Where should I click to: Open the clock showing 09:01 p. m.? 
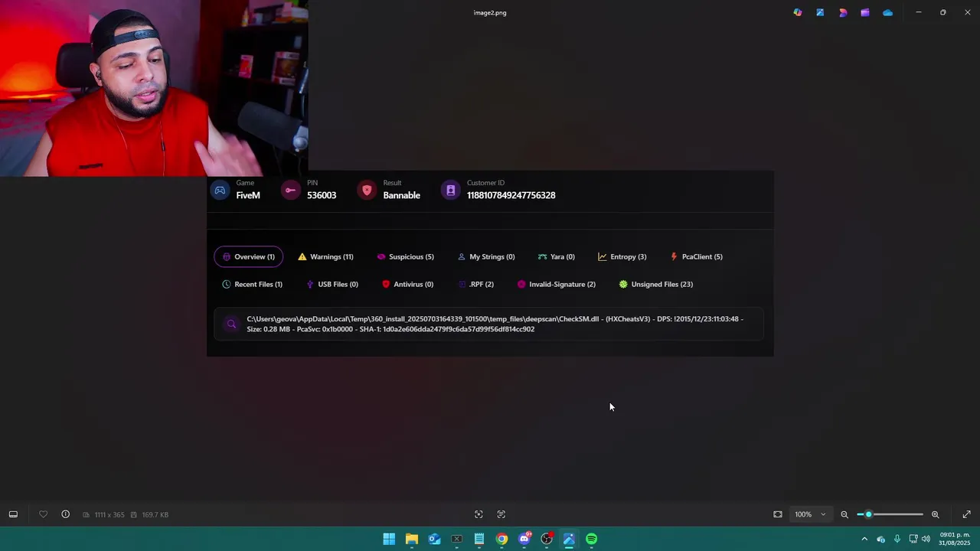coord(955,539)
